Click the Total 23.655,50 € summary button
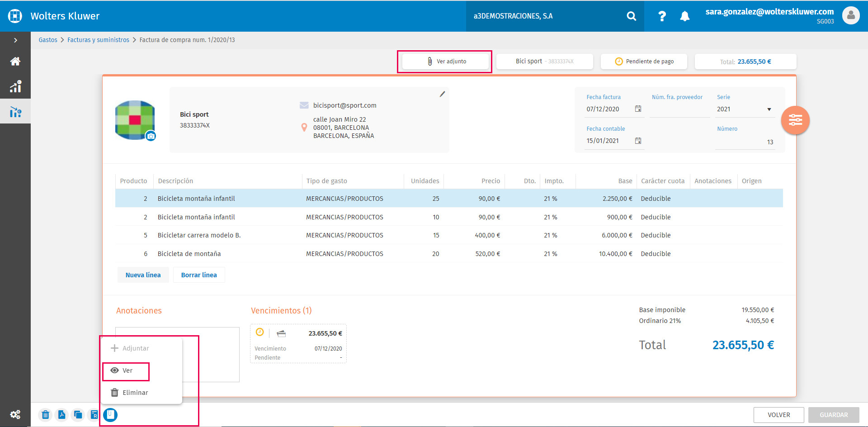Image resolution: width=868 pixels, height=427 pixels. click(745, 62)
